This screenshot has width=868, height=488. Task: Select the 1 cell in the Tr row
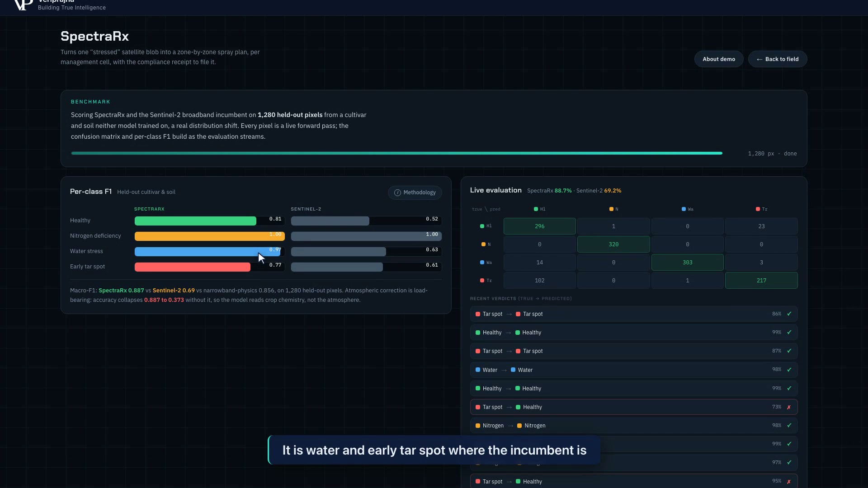click(688, 281)
